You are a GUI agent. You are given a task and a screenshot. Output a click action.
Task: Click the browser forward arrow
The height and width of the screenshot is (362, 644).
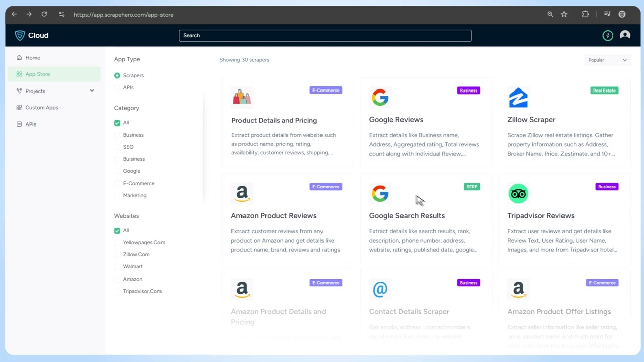[29, 14]
